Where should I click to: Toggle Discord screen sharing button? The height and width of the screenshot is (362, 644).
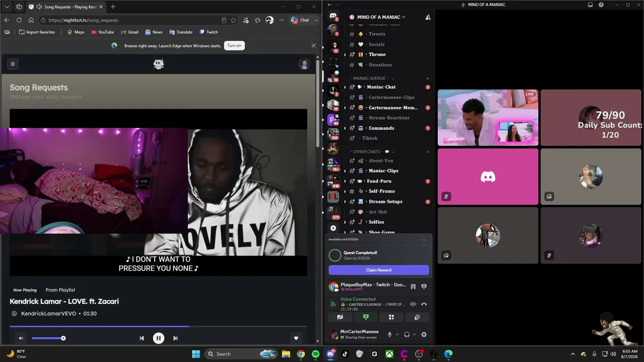point(366,317)
